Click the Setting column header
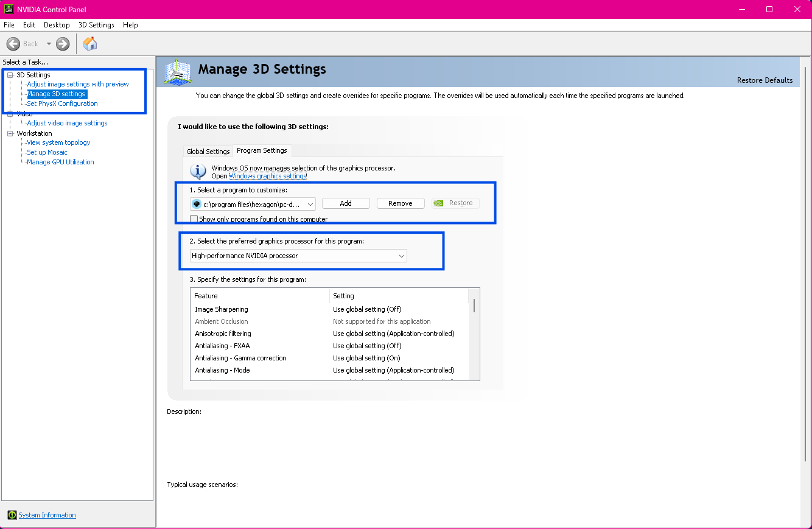 pyautogui.click(x=399, y=296)
